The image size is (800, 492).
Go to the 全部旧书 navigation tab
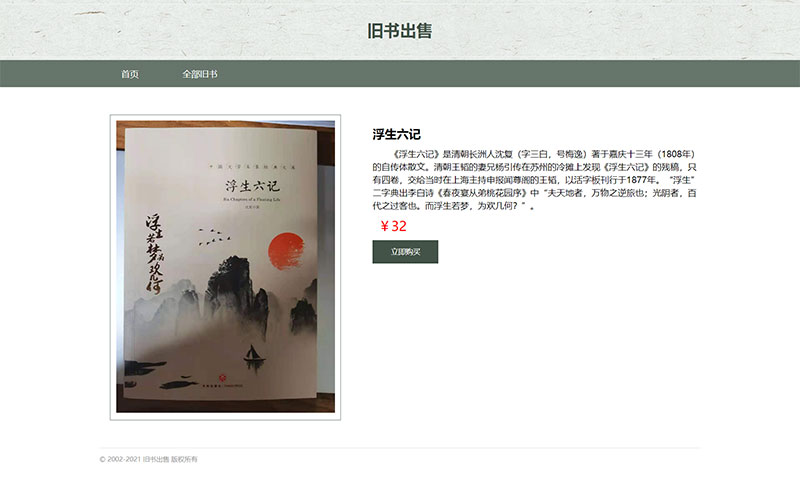tap(200, 74)
